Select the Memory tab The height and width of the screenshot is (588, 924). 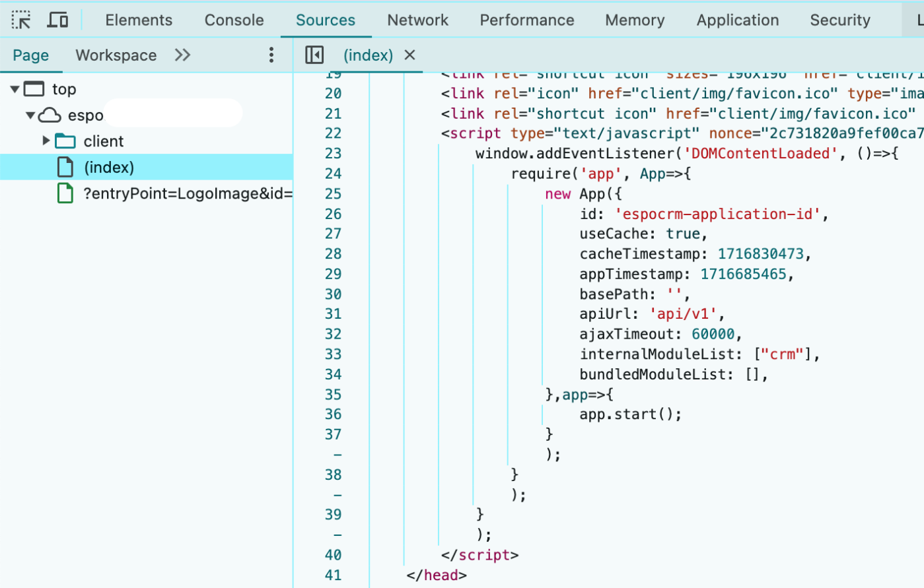coord(635,20)
